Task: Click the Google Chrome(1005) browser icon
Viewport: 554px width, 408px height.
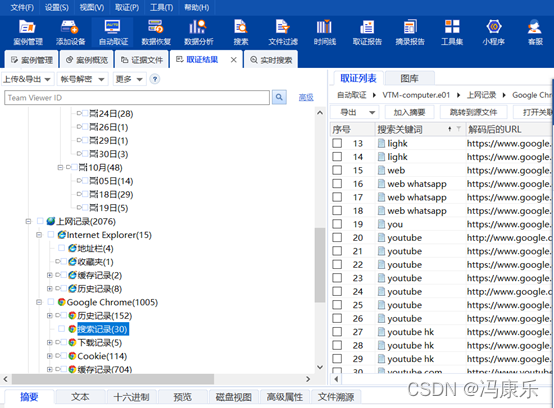Action: (x=61, y=302)
